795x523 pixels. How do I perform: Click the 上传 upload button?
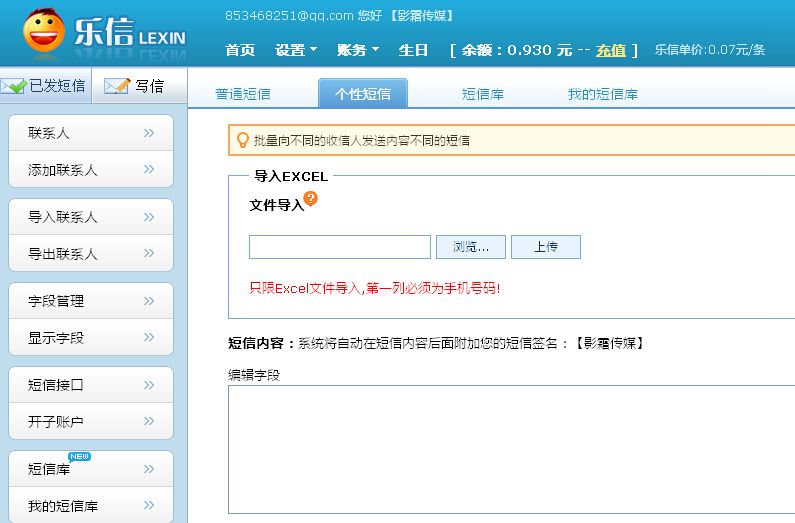click(x=546, y=247)
